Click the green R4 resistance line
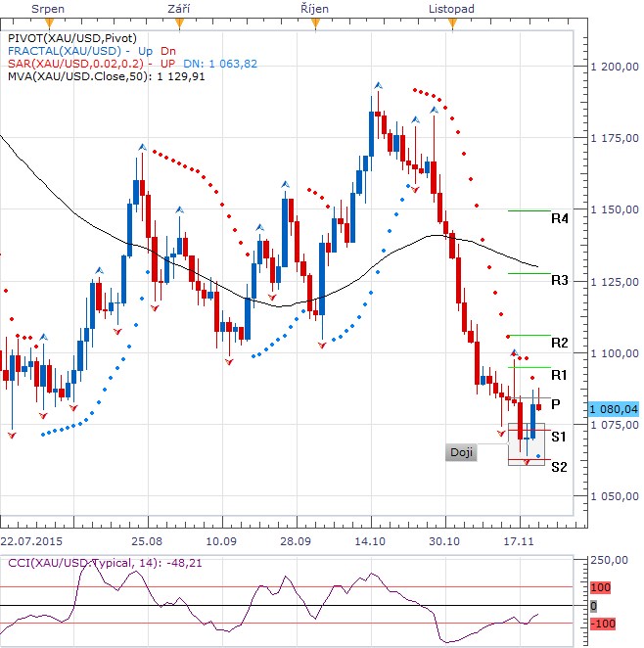Viewport: 644px width, 648px height. pyautogui.click(x=529, y=210)
